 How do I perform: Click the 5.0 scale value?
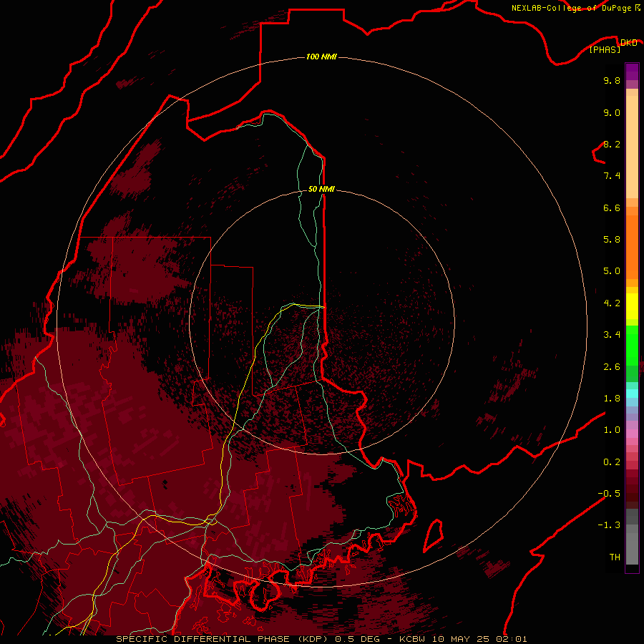pos(612,271)
